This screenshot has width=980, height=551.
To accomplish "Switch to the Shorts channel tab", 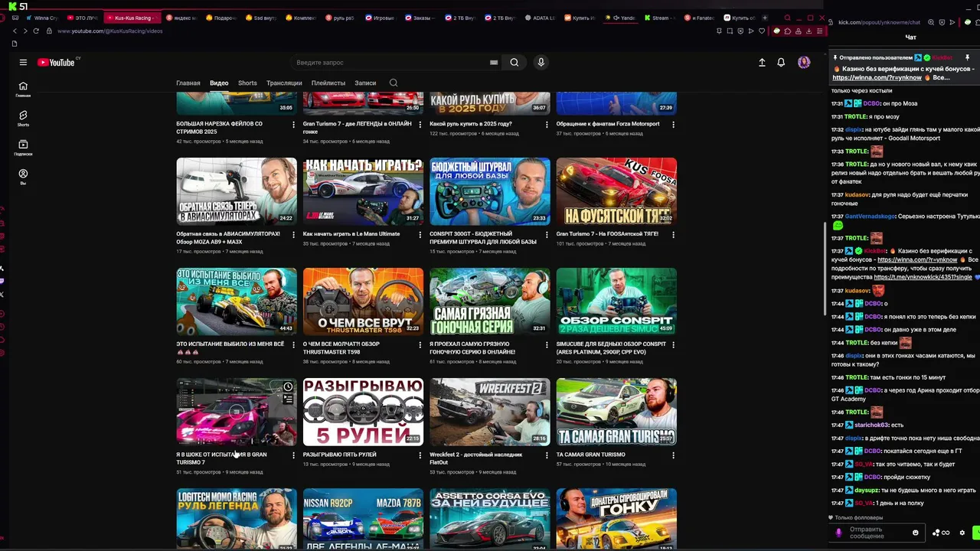I will coord(247,83).
